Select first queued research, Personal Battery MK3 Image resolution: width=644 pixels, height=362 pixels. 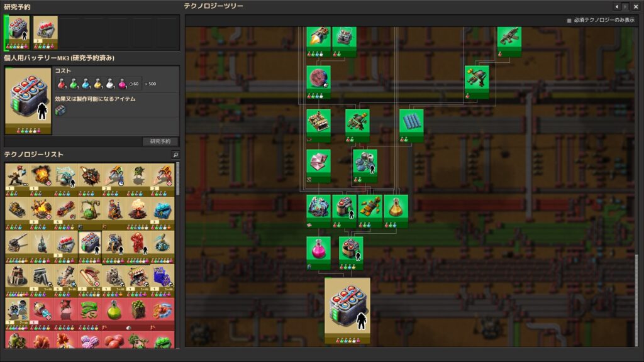point(16,32)
